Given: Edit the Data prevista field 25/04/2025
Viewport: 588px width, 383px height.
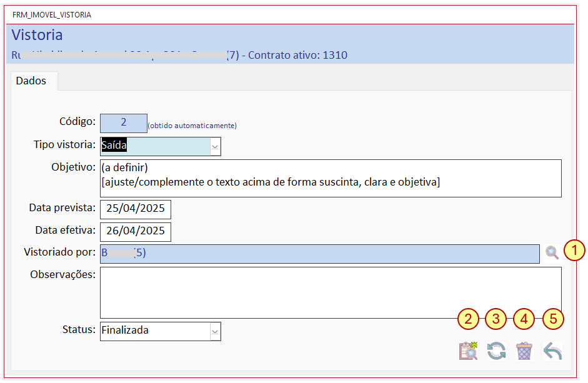Looking at the screenshot, I should click(136, 209).
